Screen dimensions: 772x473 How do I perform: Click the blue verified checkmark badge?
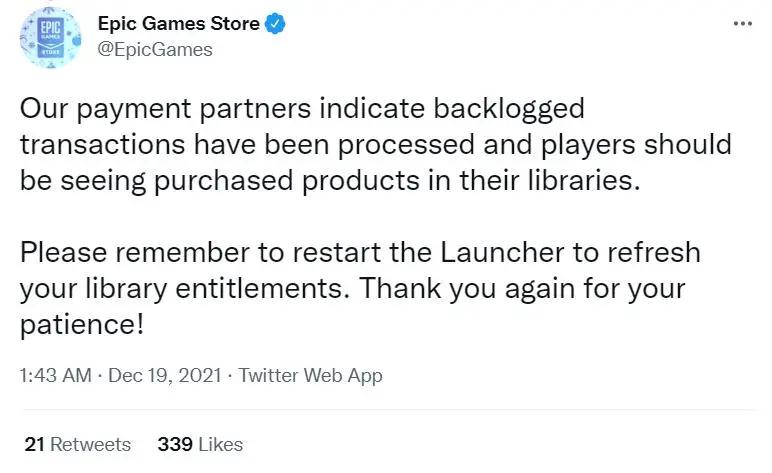(x=276, y=24)
